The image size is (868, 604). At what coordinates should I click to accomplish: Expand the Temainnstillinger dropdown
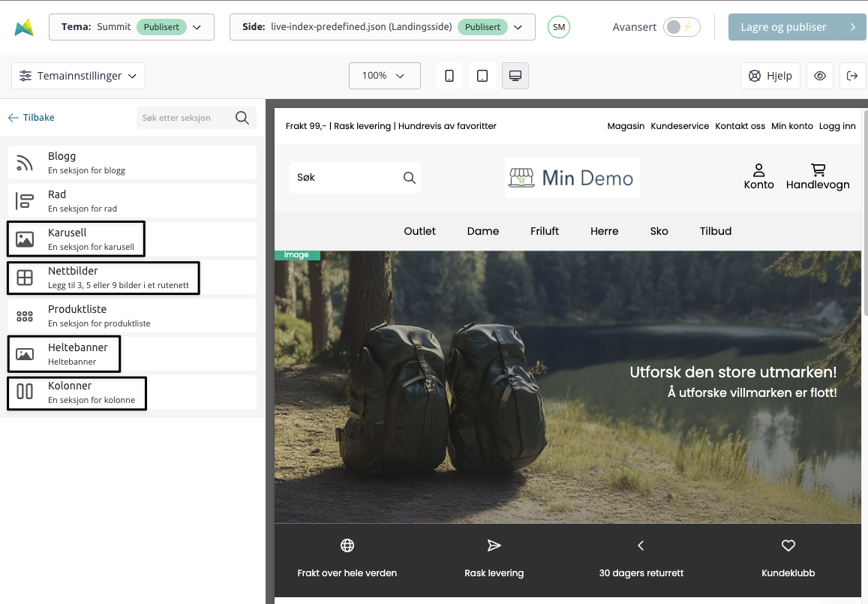79,76
